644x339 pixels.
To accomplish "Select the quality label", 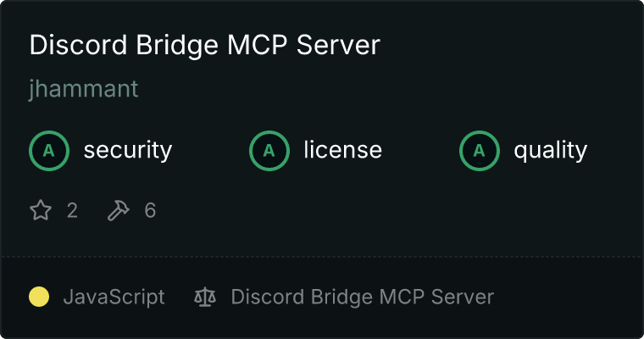I will (550, 150).
